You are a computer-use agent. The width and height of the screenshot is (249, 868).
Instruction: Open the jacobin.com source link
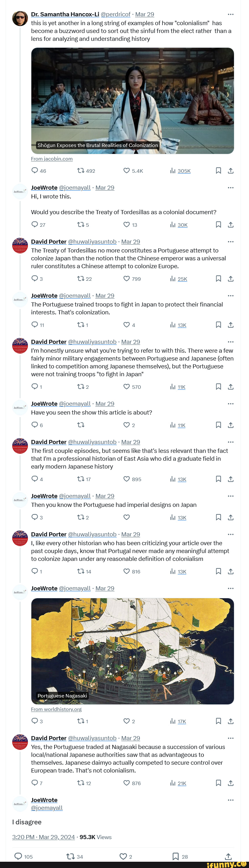click(52, 159)
